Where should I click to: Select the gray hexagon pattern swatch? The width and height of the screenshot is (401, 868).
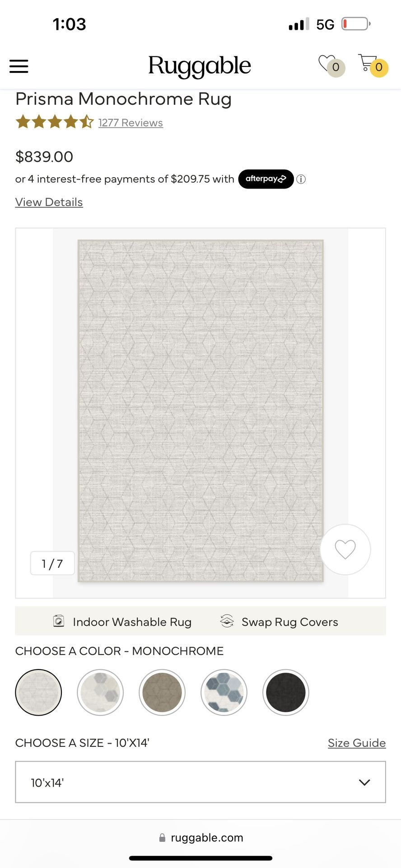point(100,692)
